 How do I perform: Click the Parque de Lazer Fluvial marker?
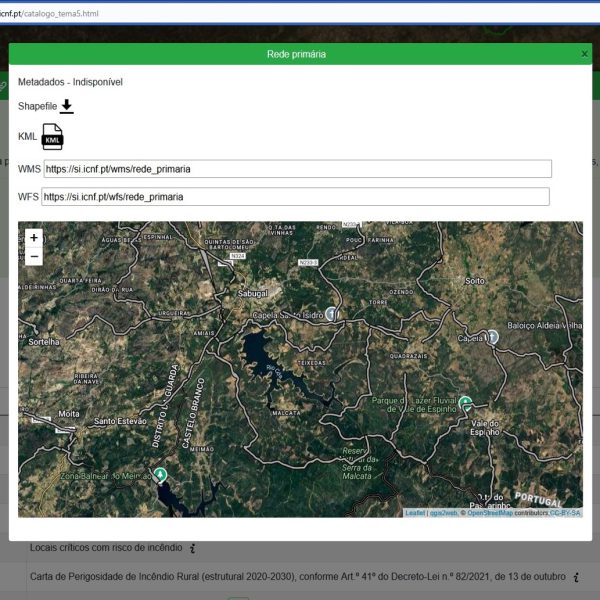click(x=465, y=403)
